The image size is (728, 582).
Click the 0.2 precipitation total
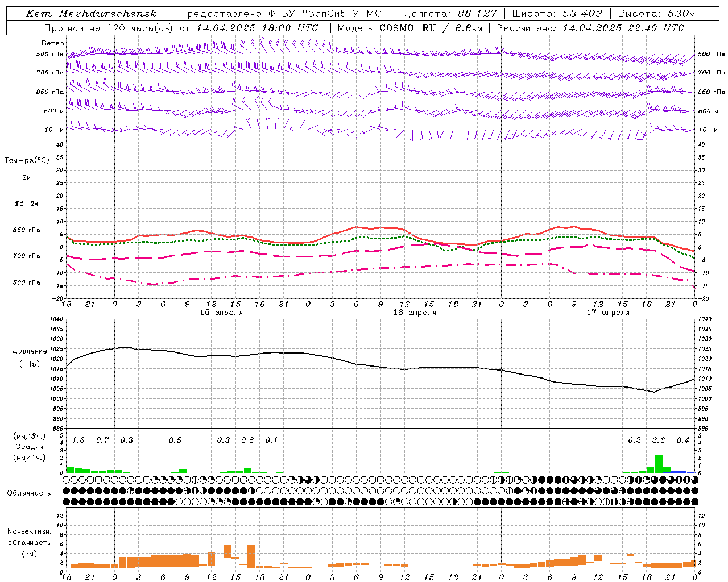point(634,440)
